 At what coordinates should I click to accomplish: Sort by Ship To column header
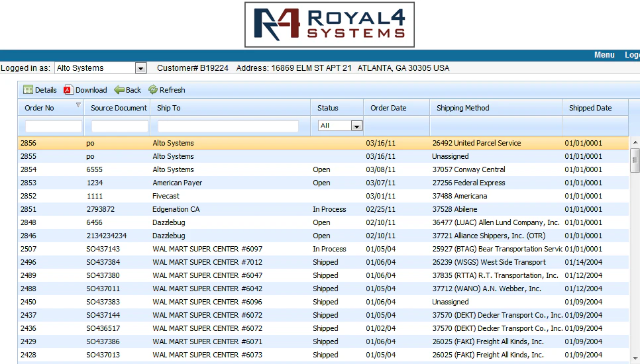pyautogui.click(x=231, y=108)
